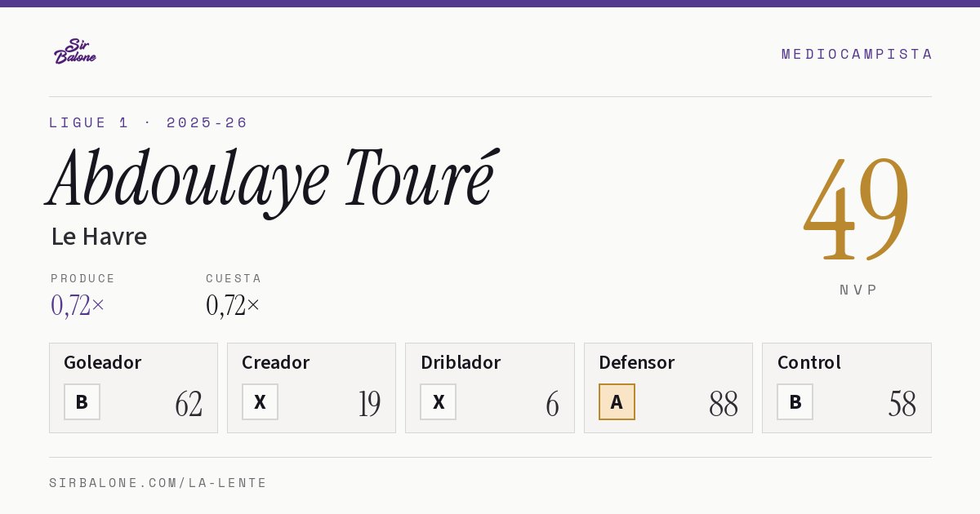
Task: Select the Defensor stat card
Action: pos(668,388)
